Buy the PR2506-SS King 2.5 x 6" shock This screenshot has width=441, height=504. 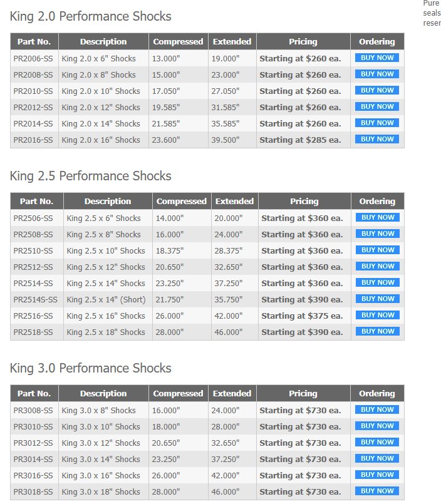[378, 218]
